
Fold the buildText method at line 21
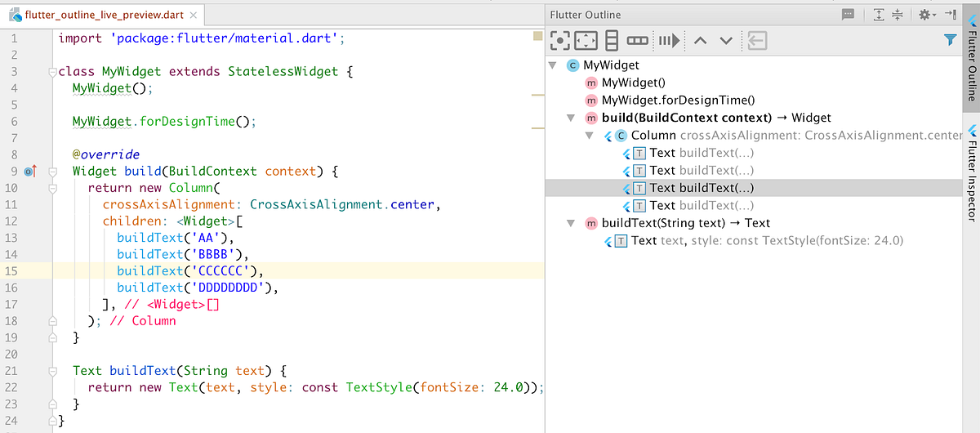[x=52, y=371]
